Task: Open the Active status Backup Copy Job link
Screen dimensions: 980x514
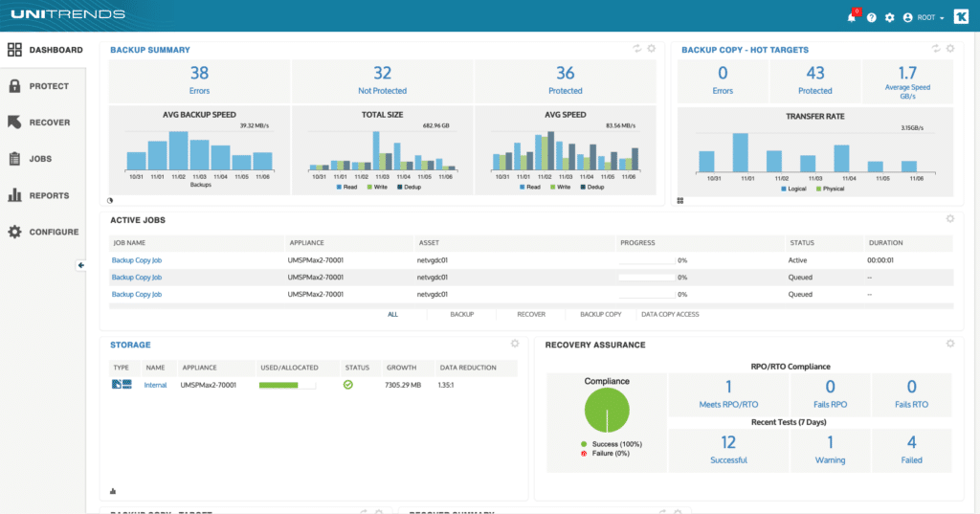Action: 136,260
